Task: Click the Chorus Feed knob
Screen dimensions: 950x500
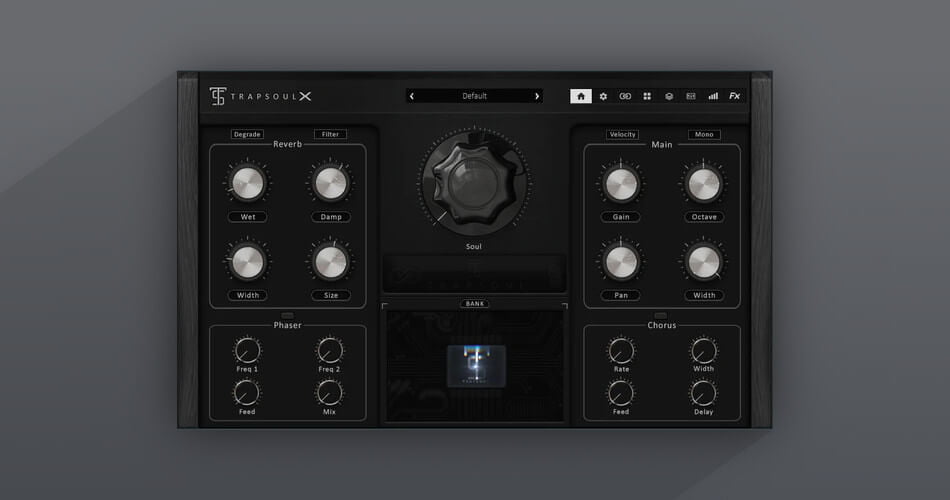Action: click(620, 393)
